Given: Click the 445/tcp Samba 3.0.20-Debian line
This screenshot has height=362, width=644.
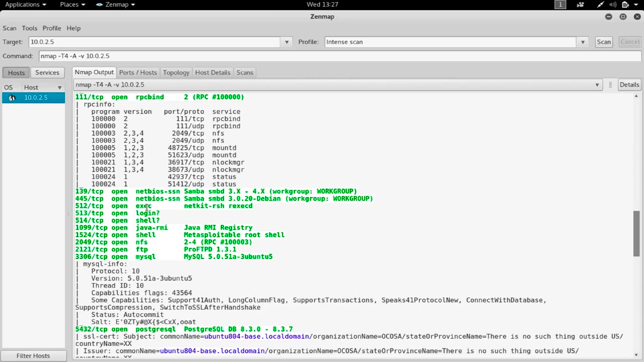Looking at the screenshot, I should [x=224, y=199].
